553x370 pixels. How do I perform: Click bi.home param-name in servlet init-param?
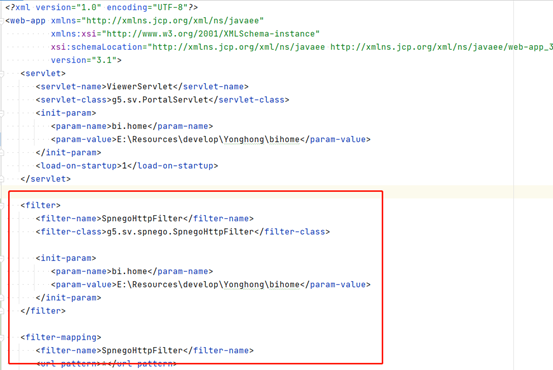click(129, 126)
